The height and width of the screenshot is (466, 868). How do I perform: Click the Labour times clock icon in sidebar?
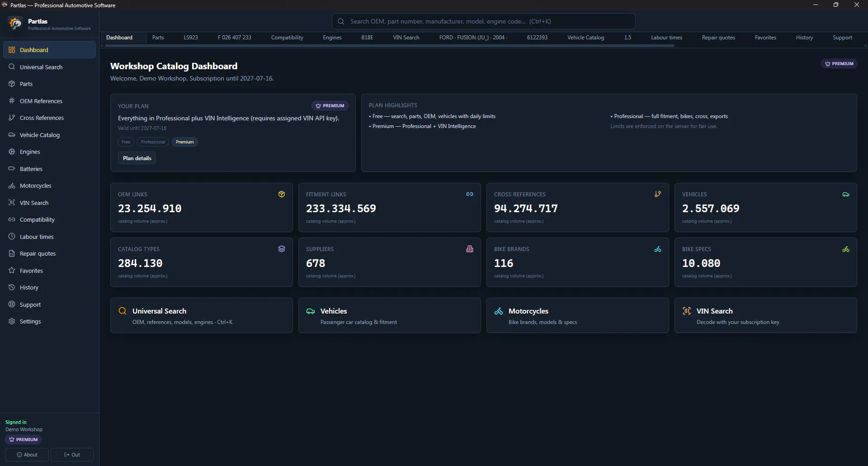tap(12, 236)
